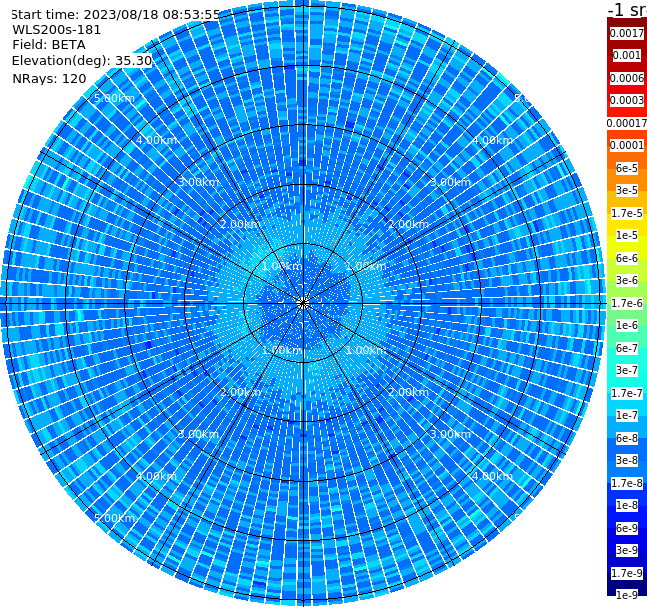Screen dimensions: 647x607
Task: Click the 6e-9 colorbar value
Action: click(x=627, y=528)
